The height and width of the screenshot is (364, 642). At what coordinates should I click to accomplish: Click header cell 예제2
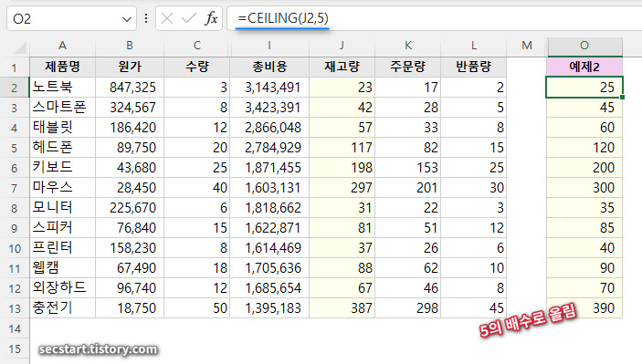584,68
